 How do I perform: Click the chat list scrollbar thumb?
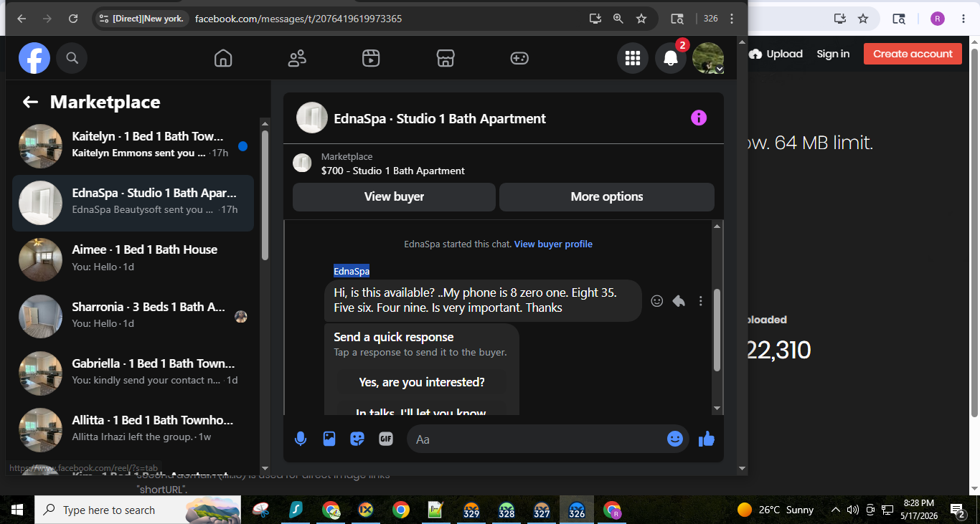pyautogui.click(x=265, y=195)
